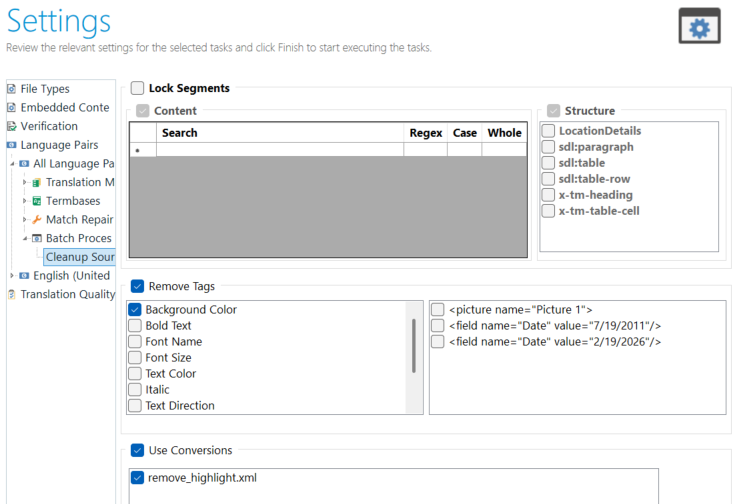Enable the Lock Segments checkbox
The image size is (737, 504).
pyautogui.click(x=137, y=88)
